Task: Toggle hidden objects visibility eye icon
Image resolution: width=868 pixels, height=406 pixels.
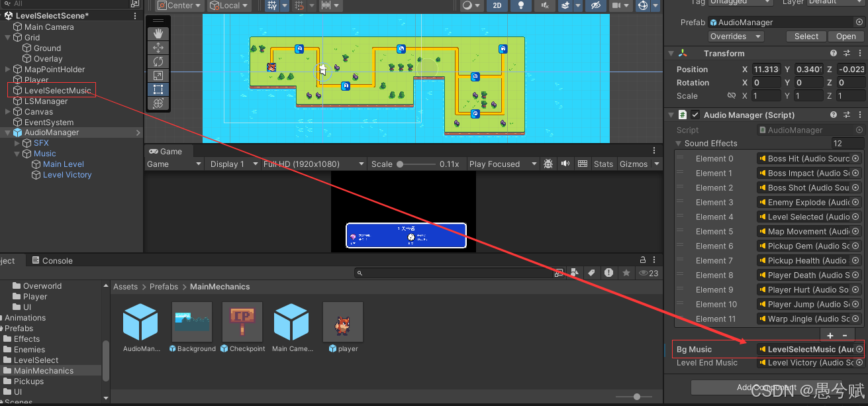Action: coord(596,5)
